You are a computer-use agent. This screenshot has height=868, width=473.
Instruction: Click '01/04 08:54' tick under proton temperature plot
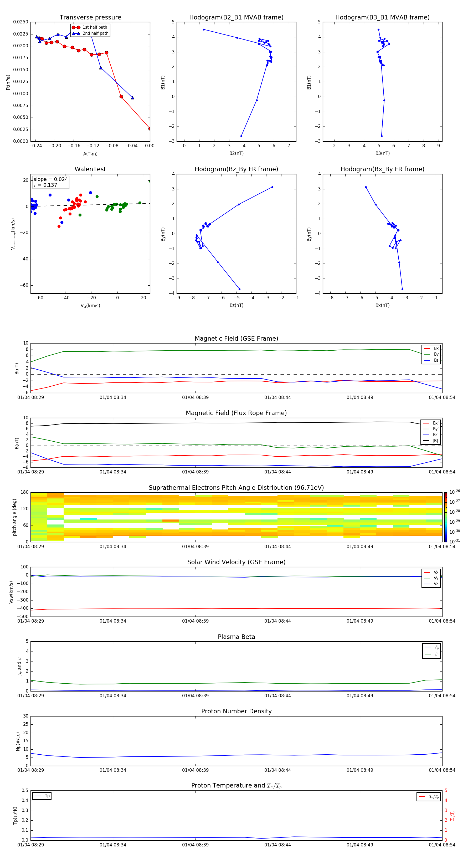pos(442,845)
